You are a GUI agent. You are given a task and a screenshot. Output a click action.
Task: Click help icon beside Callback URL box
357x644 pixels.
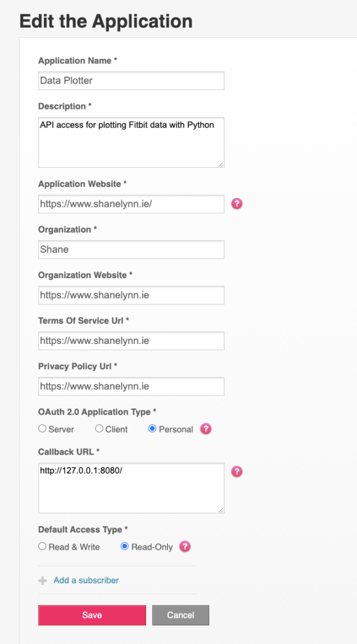(237, 472)
